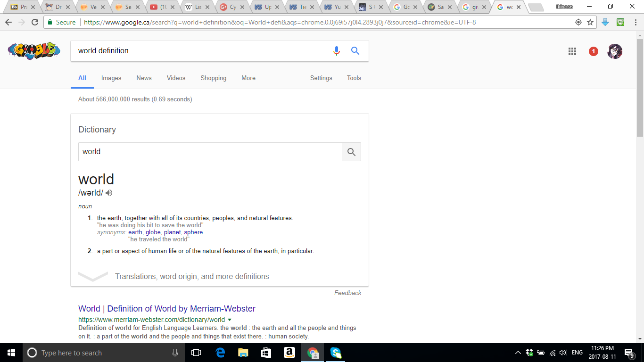Reload the page
644x362 pixels.
(35, 22)
